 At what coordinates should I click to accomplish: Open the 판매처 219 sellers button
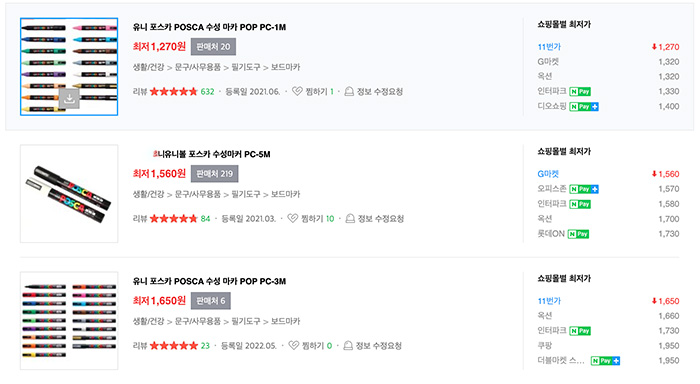tap(215, 174)
